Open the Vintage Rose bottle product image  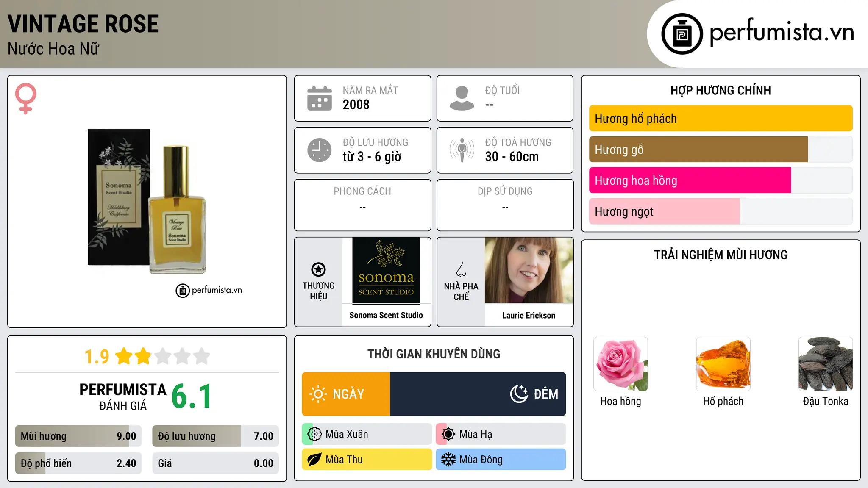147,201
